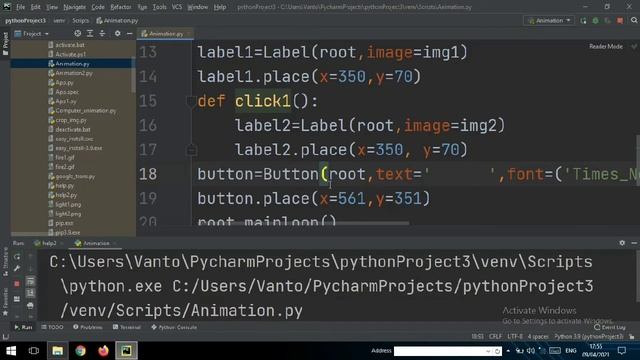The image size is (640, 360).
Task: Click the tool windows icon in bottom-left corner
Action: click(x=5, y=337)
